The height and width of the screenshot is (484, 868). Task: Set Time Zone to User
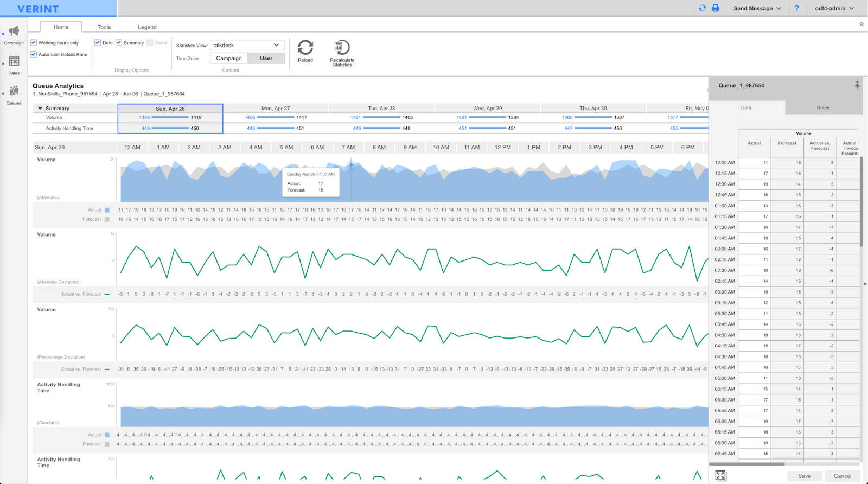[x=266, y=58]
